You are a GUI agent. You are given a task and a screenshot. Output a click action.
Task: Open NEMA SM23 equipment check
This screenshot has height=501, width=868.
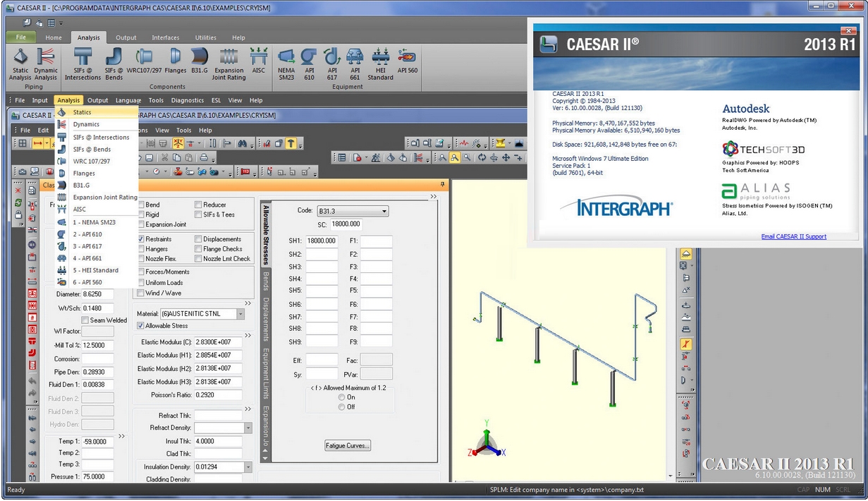pyautogui.click(x=286, y=64)
